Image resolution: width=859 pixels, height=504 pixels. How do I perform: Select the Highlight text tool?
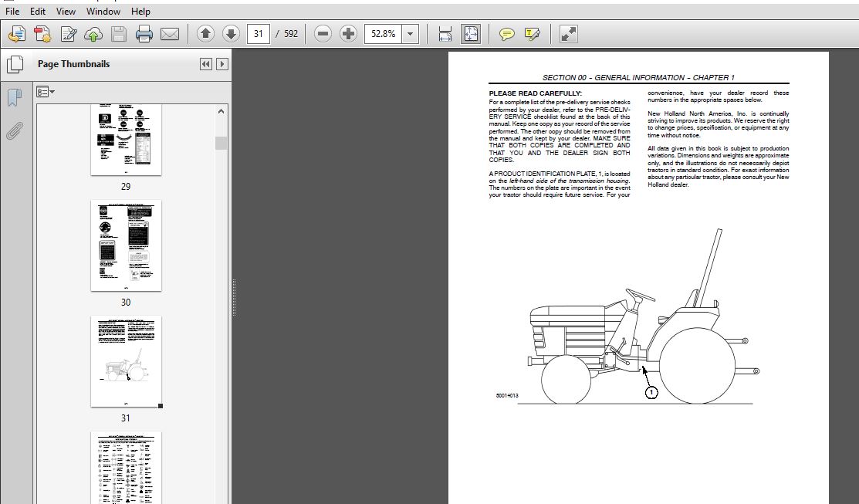pos(532,34)
